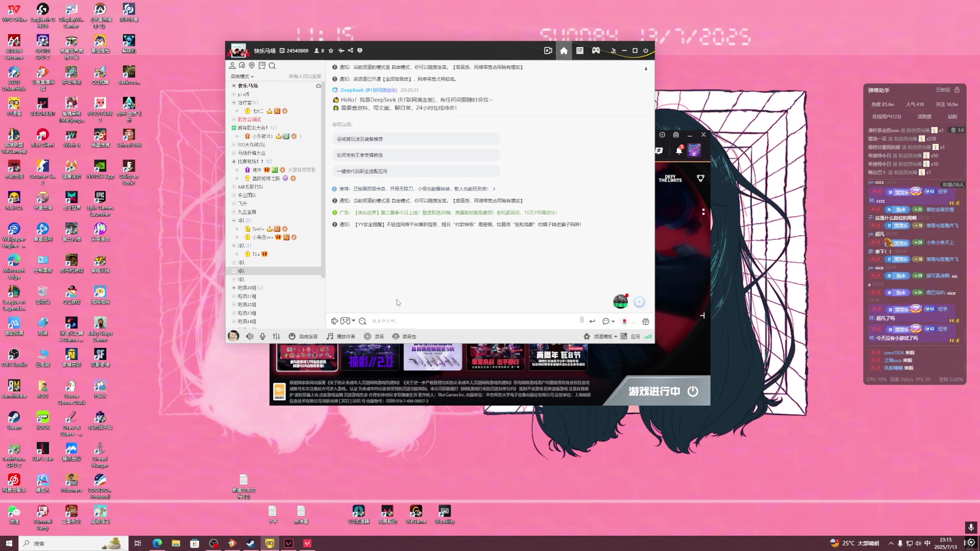Open the bulletin board icon above channel list
Image resolution: width=980 pixels, height=551 pixels.
[x=262, y=65]
